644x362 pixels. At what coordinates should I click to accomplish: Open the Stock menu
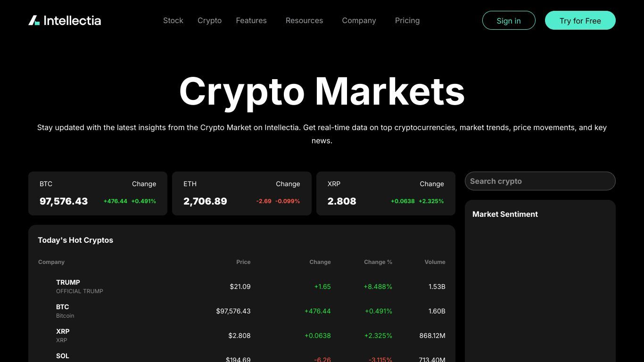point(173,20)
